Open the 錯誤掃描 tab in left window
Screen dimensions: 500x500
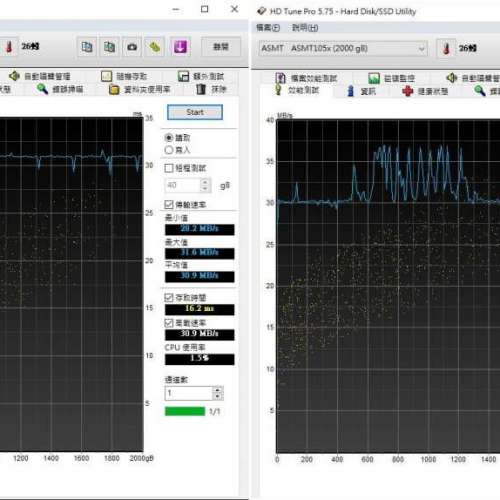(60, 89)
